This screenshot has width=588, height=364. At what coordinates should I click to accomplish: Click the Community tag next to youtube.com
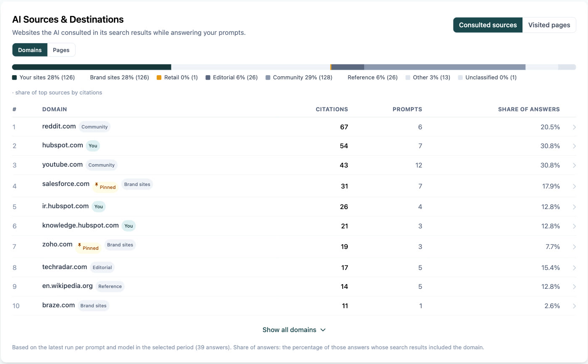click(x=102, y=165)
